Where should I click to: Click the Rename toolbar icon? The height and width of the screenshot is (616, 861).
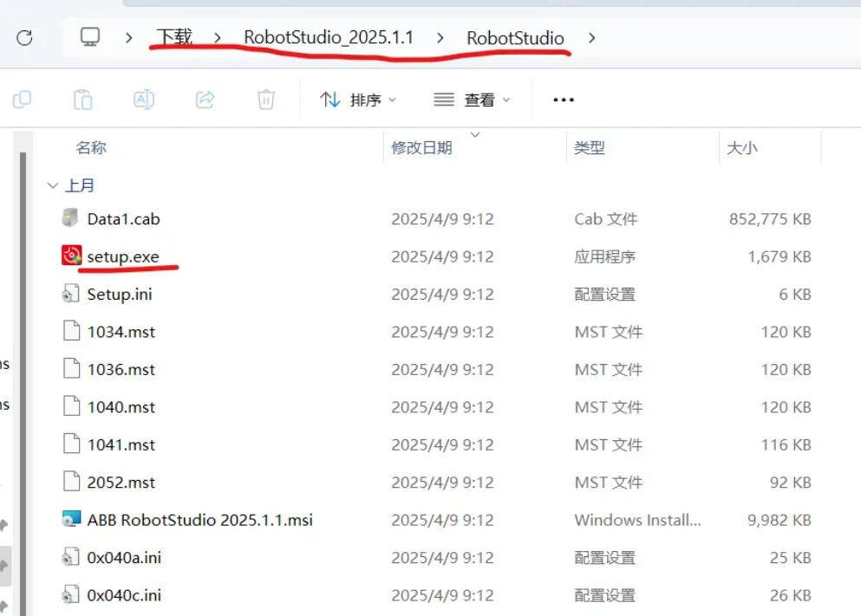click(144, 100)
